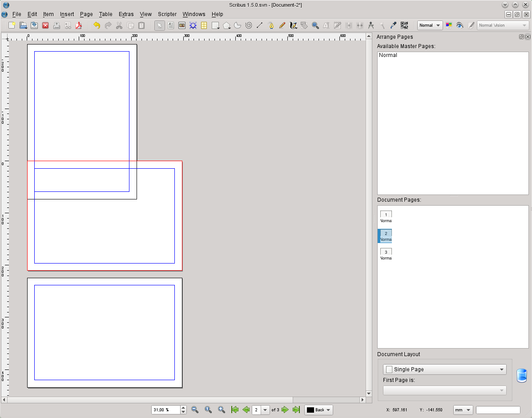Open the mm units dropdown
The height and width of the screenshot is (418, 532).
(463, 410)
